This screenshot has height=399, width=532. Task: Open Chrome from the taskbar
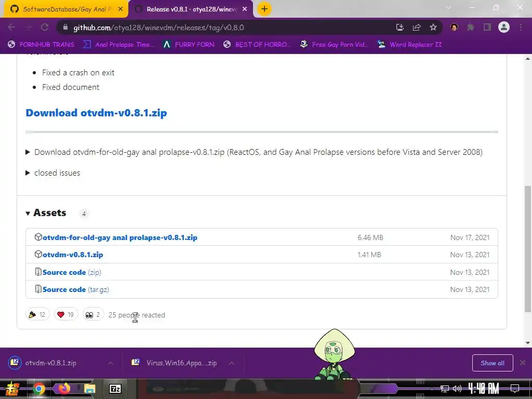click(x=38, y=389)
